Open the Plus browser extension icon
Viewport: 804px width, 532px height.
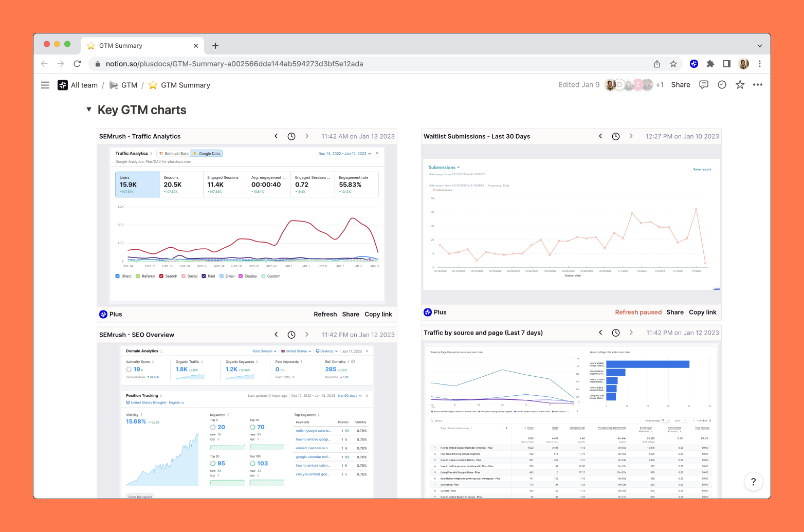tap(694, 64)
